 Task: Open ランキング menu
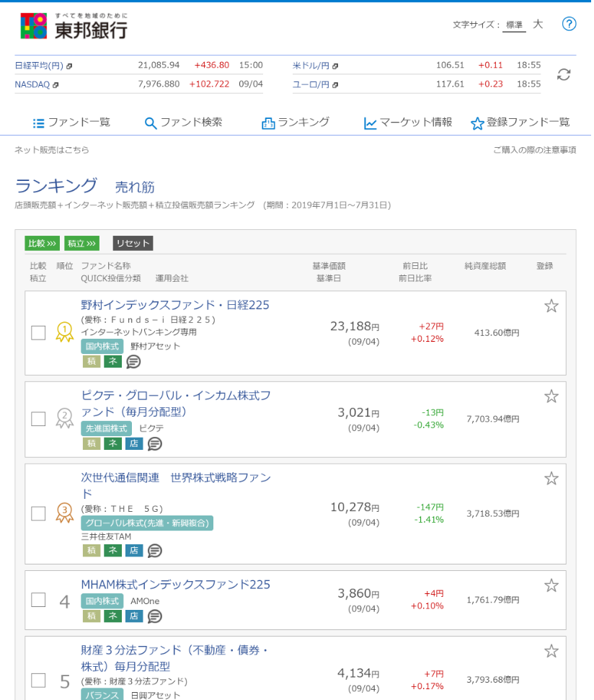tap(296, 123)
